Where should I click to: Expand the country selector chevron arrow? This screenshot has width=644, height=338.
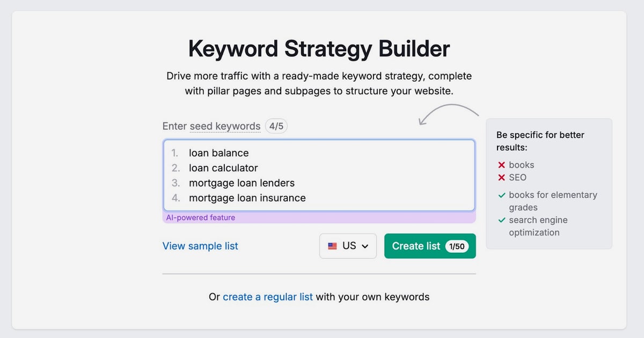tap(365, 246)
